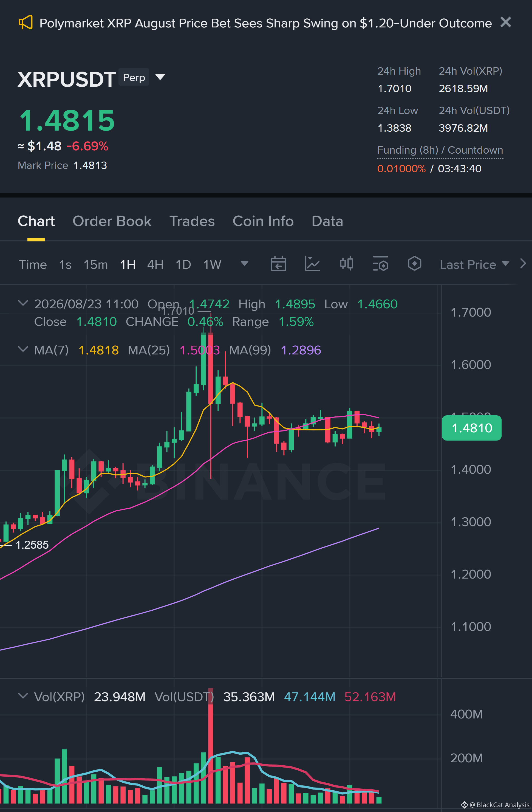Tap the Mark Price 1.4813 value
Image resolution: width=532 pixels, height=812 pixels.
(90, 165)
